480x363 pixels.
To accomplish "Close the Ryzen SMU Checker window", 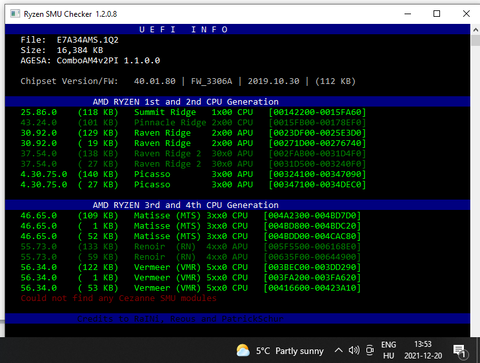I will (x=466, y=14).
